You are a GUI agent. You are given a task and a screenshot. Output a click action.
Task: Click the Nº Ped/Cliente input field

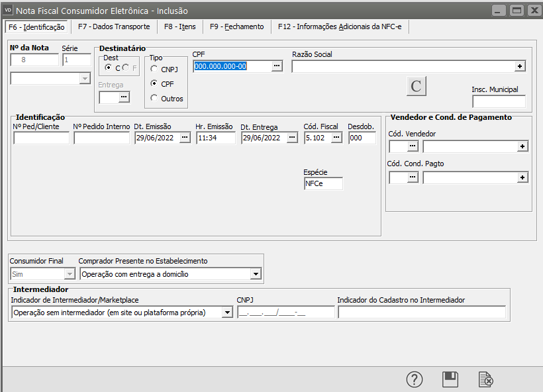pyautogui.click(x=41, y=138)
